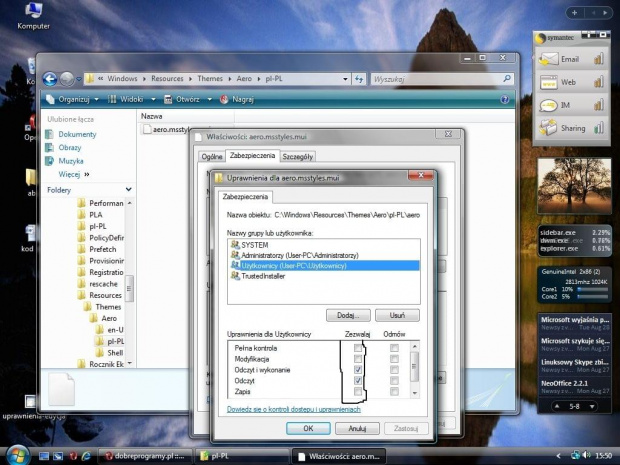The width and height of the screenshot is (620, 465).
Task: Open the tree photo slideshow gadget
Action: 574,185
